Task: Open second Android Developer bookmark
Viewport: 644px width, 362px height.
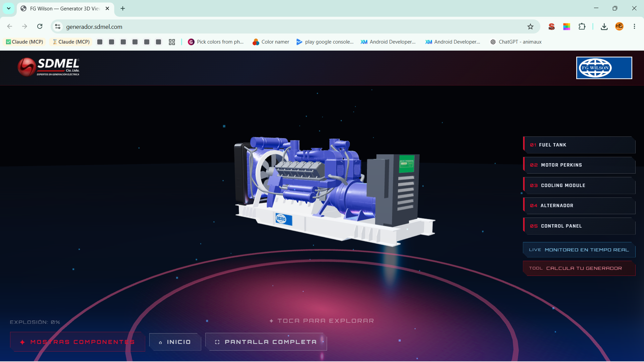Action: pyautogui.click(x=452, y=42)
